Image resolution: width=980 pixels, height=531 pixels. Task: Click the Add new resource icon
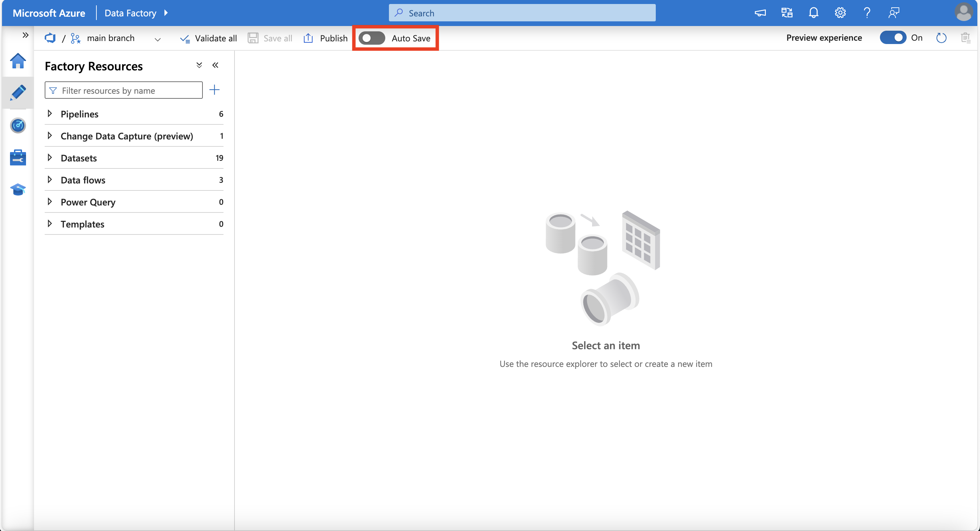[x=214, y=90]
